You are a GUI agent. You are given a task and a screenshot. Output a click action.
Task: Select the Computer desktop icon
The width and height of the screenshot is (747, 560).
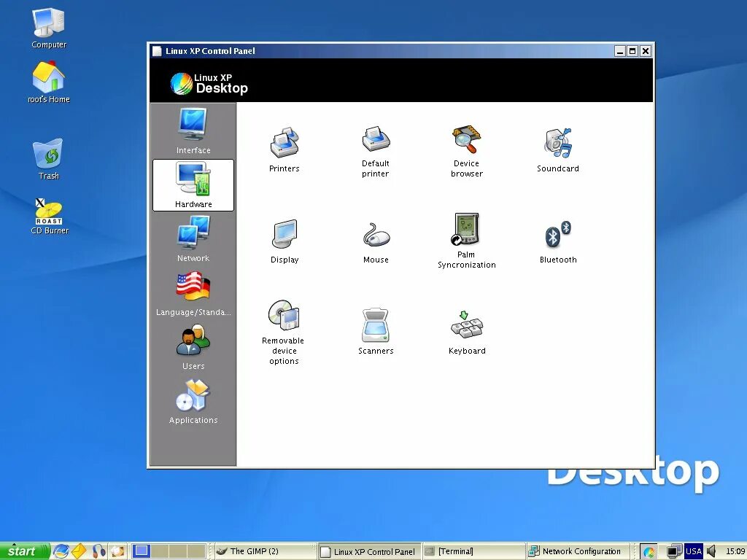tap(49, 28)
